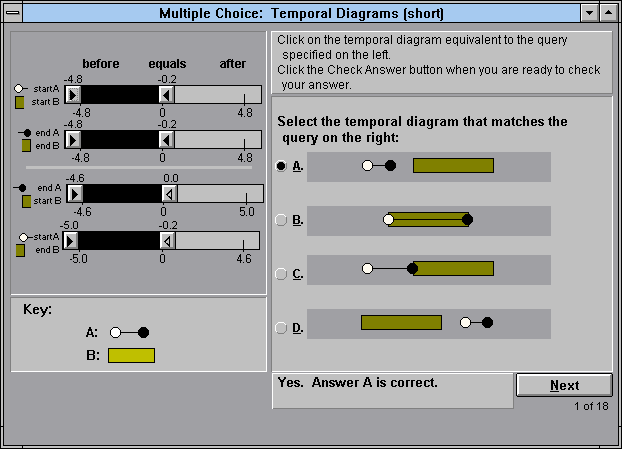Screen dimensions: 622x449
Task: Click the unfilled gray track of the first slider
Action: (218, 95)
